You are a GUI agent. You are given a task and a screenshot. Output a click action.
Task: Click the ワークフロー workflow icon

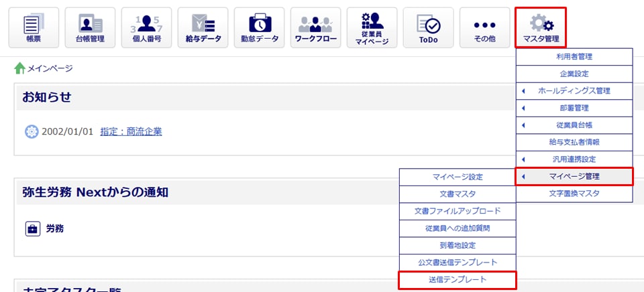(315, 27)
